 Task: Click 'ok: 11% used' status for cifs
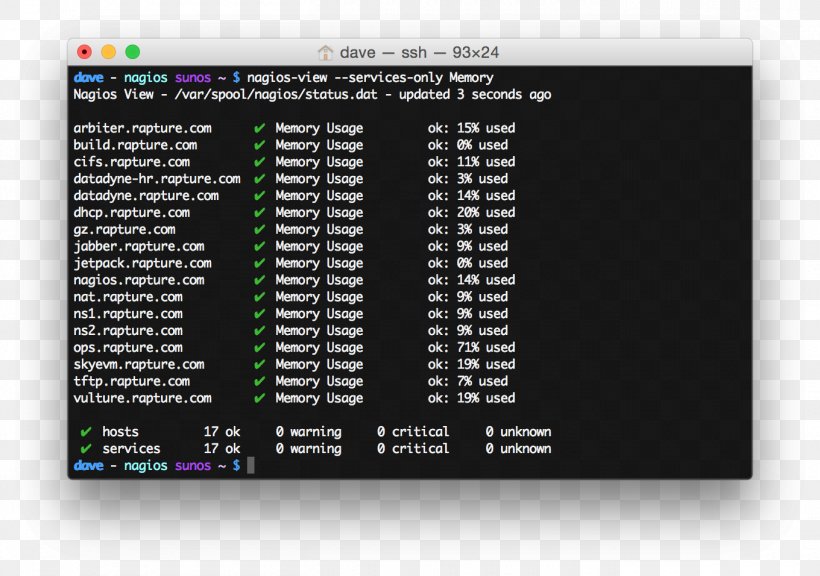[471, 162]
